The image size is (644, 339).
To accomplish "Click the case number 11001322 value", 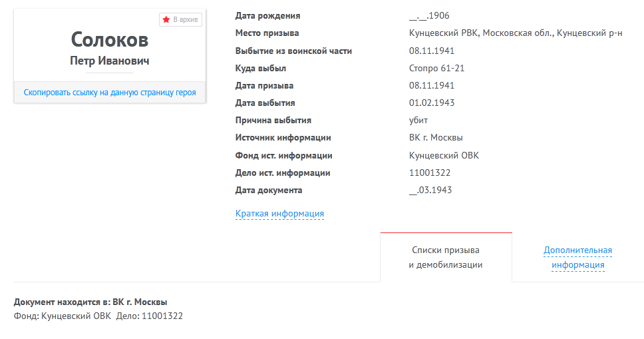I will click(430, 172).
